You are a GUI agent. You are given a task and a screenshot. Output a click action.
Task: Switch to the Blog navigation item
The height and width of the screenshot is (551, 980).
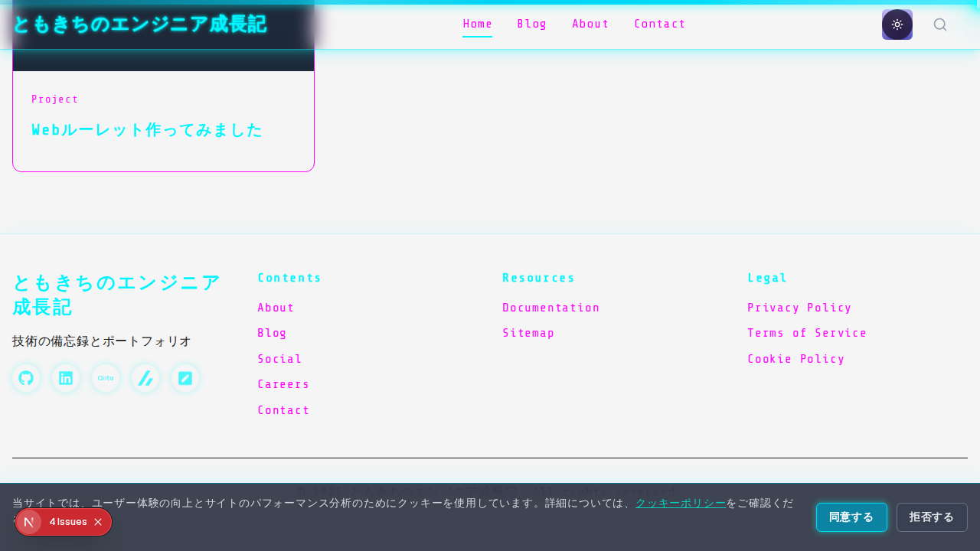pyautogui.click(x=531, y=24)
